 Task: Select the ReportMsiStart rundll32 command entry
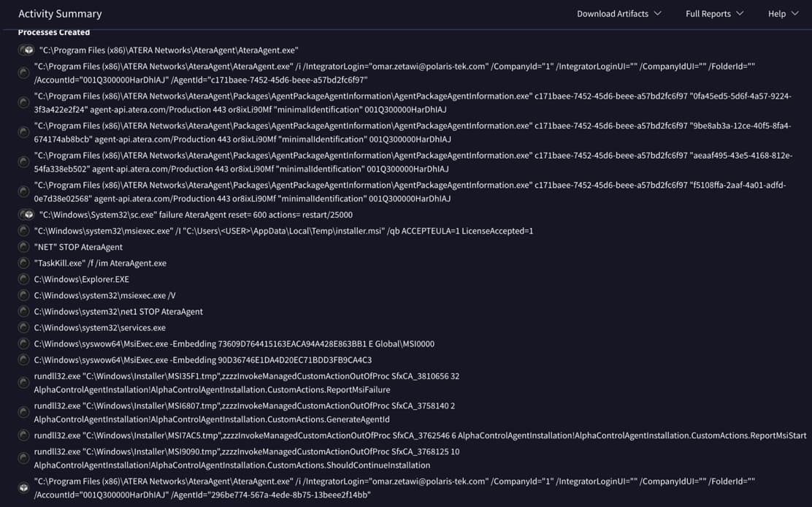point(420,435)
